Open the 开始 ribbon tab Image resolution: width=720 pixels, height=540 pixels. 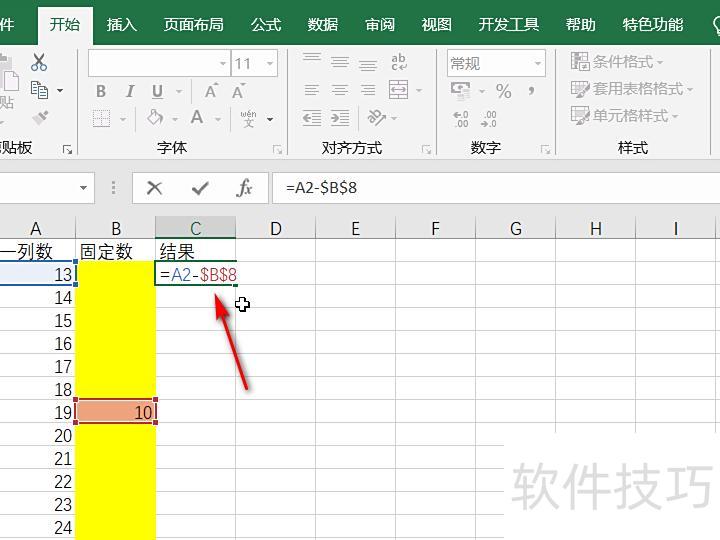(65, 24)
